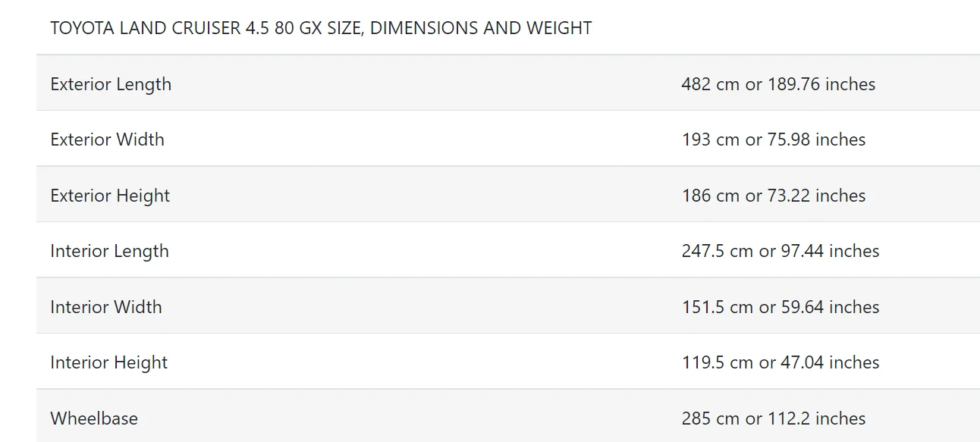Click the 193 cm or 75.98 inches value
This screenshot has width=980, height=442.
point(773,139)
